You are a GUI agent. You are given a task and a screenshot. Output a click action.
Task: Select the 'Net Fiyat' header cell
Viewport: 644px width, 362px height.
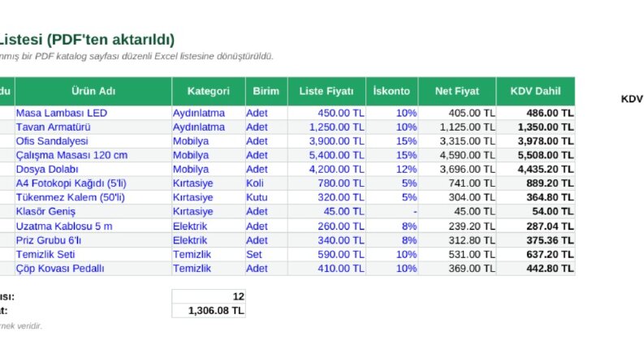click(x=457, y=91)
